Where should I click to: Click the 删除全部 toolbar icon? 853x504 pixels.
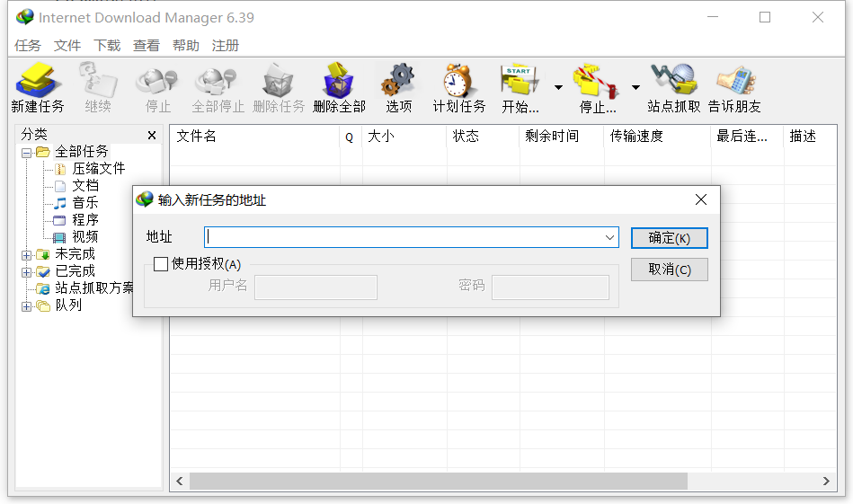point(339,82)
